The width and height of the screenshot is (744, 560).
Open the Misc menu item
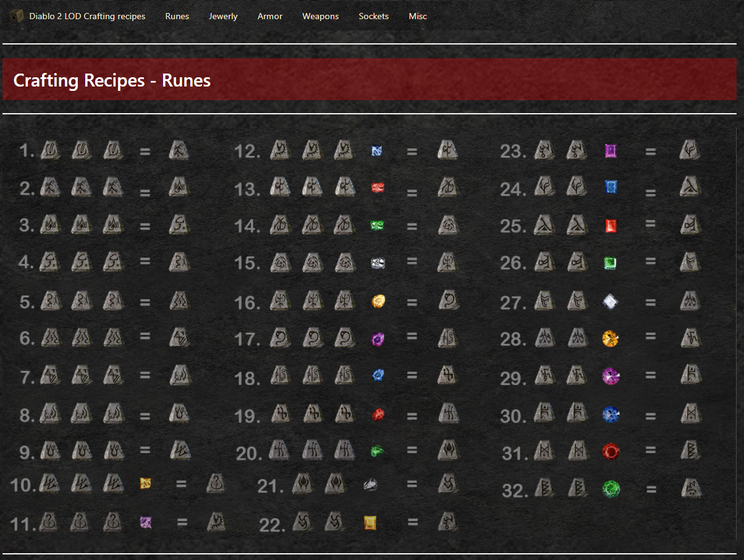418,16
